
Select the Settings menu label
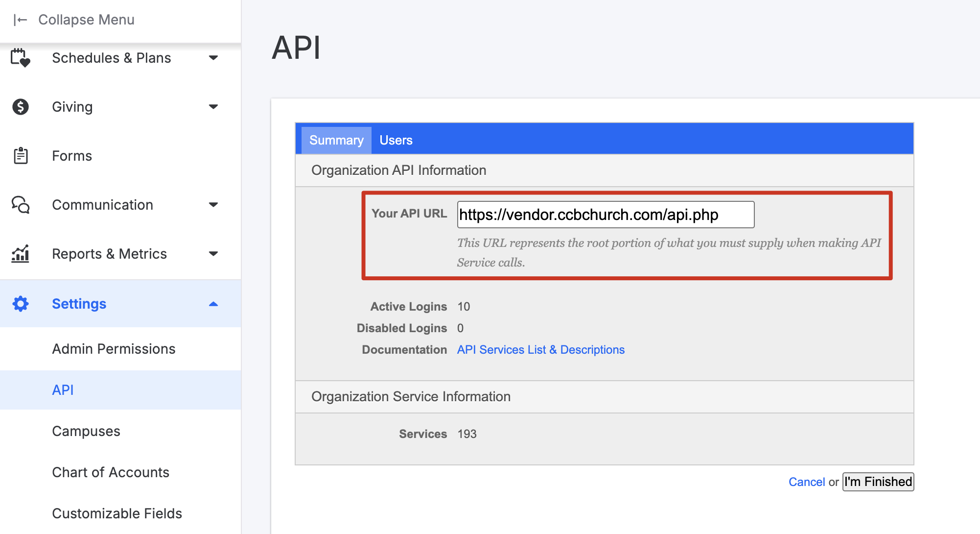tap(79, 304)
